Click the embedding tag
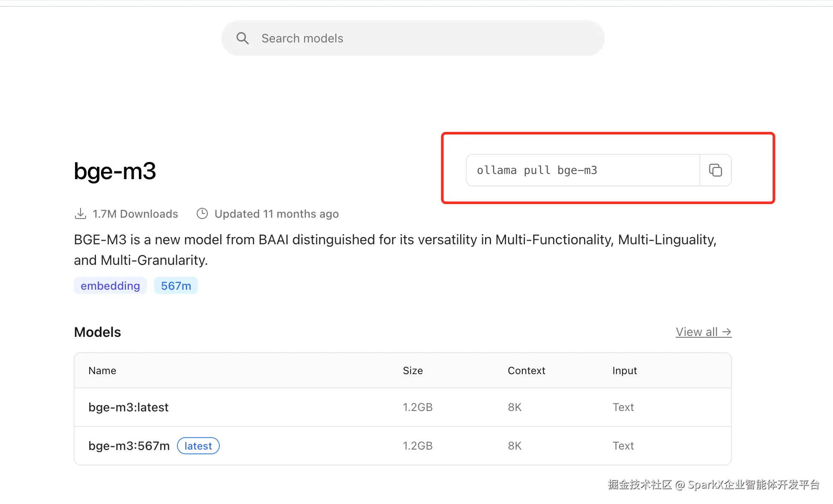This screenshot has width=833, height=504. 110,286
